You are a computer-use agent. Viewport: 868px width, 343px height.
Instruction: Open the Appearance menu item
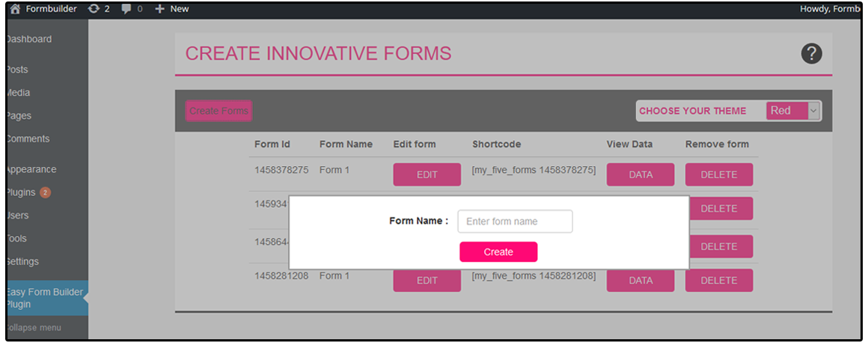[31, 169]
